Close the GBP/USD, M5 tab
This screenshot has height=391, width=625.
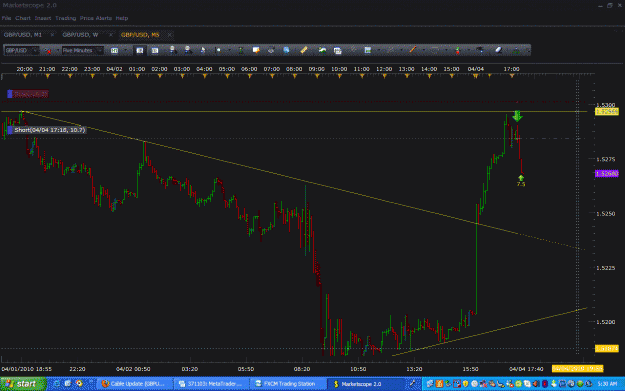(169, 35)
